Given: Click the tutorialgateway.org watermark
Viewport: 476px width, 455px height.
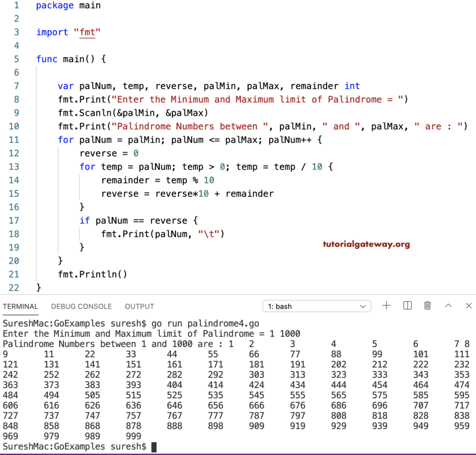Looking at the screenshot, I should click(366, 244).
